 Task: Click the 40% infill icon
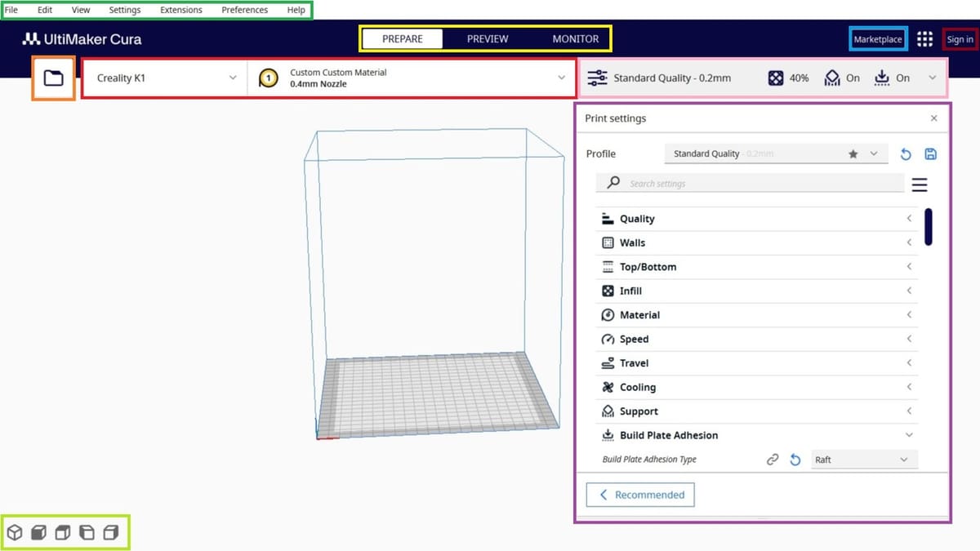(776, 78)
